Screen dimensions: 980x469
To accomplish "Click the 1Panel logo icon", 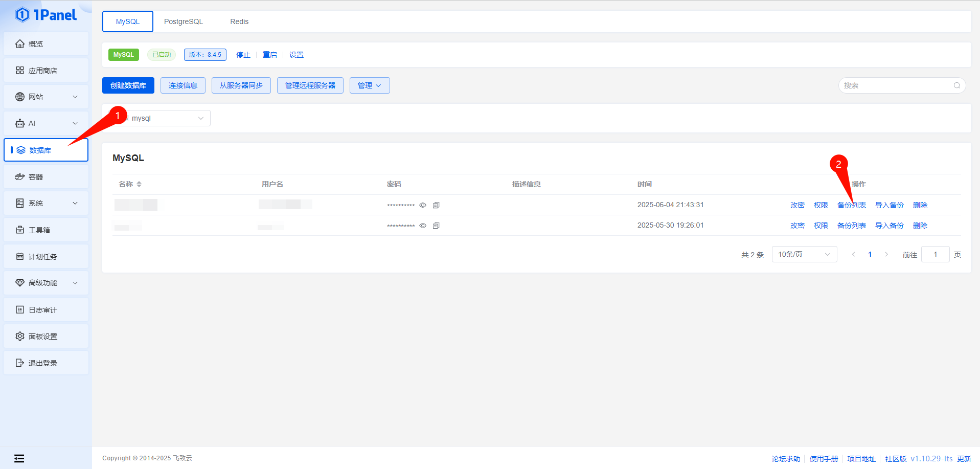I will pos(22,15).
